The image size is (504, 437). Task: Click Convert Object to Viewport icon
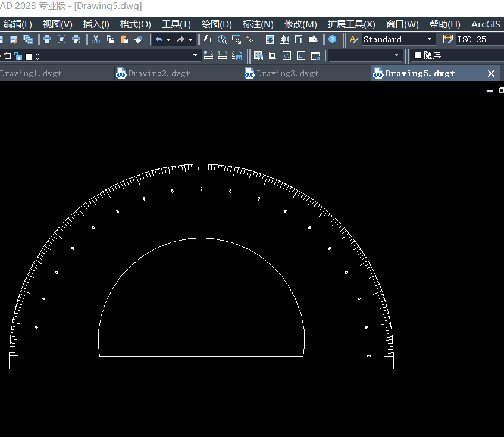point(301,55)
